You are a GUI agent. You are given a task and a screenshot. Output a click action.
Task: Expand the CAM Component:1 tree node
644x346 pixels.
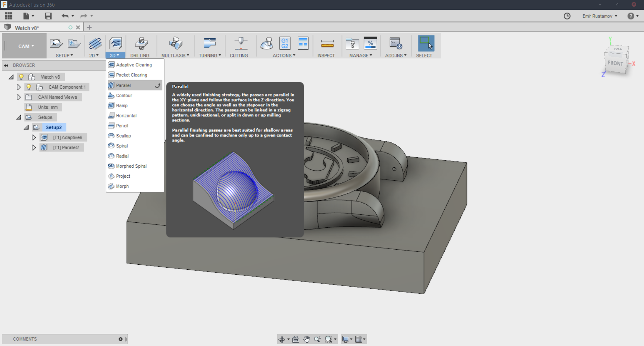[x=18, y=87]
